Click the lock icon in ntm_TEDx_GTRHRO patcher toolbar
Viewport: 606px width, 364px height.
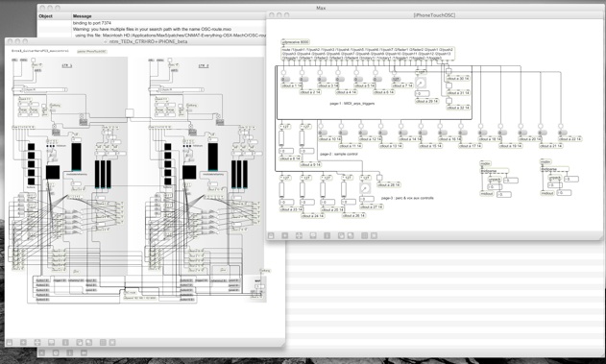pyautogui.click(x=10, y=342)
